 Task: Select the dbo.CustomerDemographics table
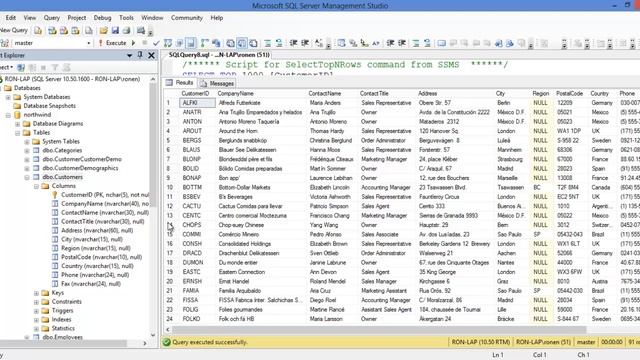pos(80,168)
